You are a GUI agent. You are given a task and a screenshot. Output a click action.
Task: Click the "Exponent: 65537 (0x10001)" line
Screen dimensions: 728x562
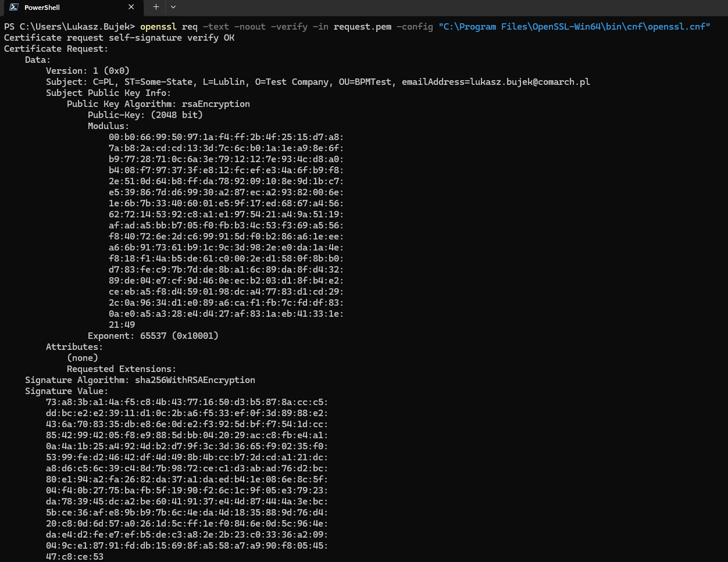point(153,336)
